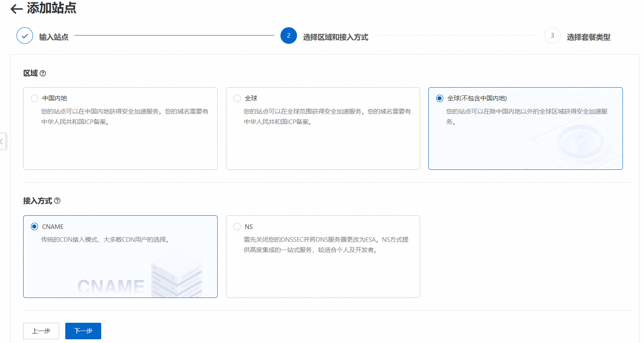
Task: Click the 上一步 button
Action: (x=41, y=331)
